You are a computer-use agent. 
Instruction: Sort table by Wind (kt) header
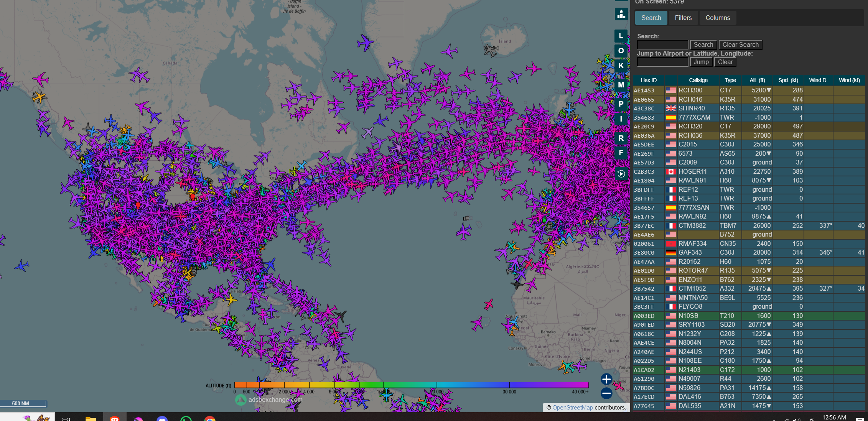click(849, 80)
